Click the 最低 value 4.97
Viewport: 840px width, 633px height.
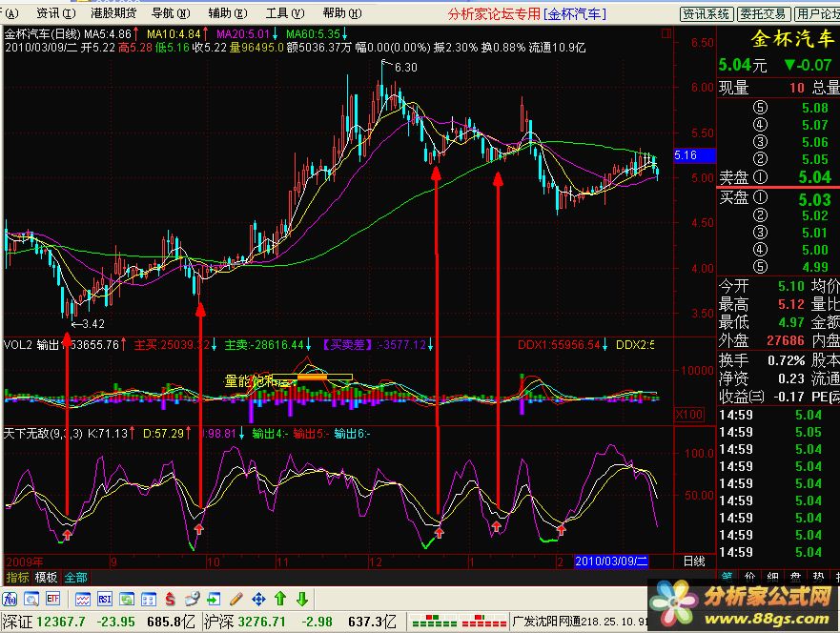click(791, 322)
